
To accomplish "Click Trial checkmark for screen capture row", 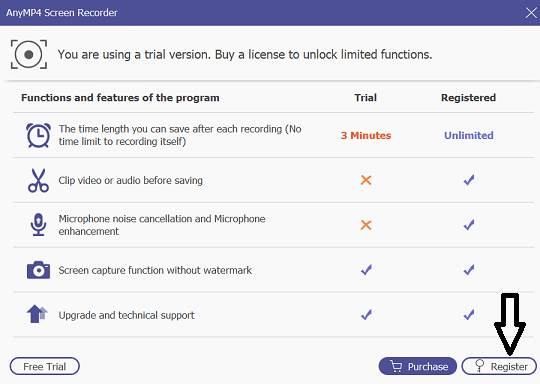I will (366, 270).
